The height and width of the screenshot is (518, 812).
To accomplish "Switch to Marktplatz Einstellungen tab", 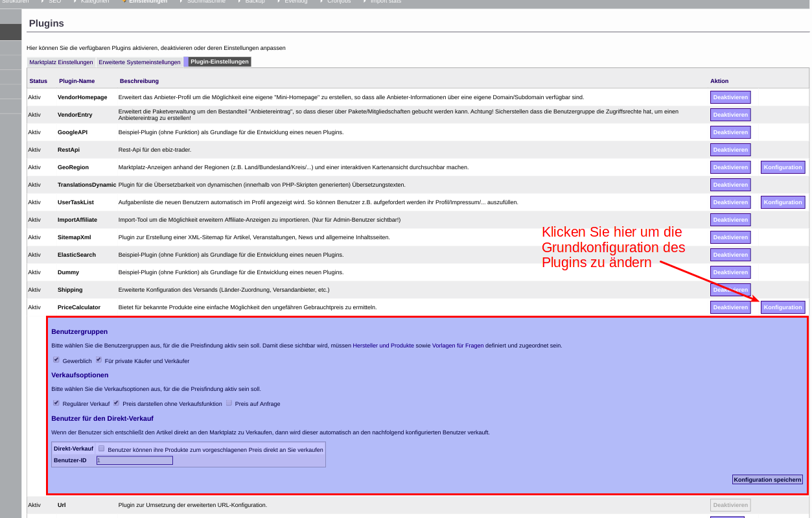I will coord(62,62).
